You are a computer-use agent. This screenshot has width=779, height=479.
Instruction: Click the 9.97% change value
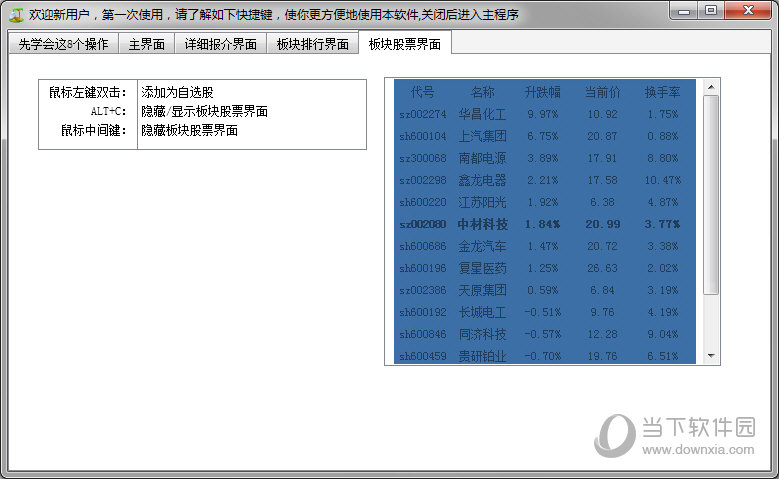543,114
